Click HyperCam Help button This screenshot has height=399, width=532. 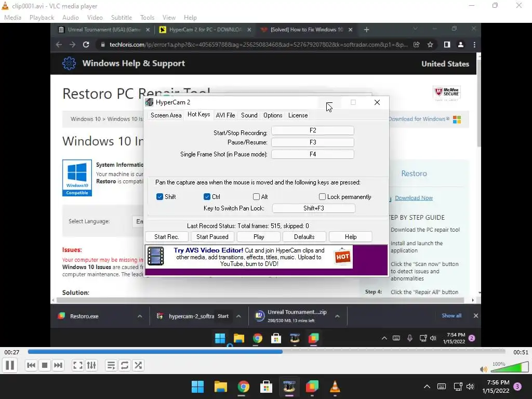(x=351, y=237)
